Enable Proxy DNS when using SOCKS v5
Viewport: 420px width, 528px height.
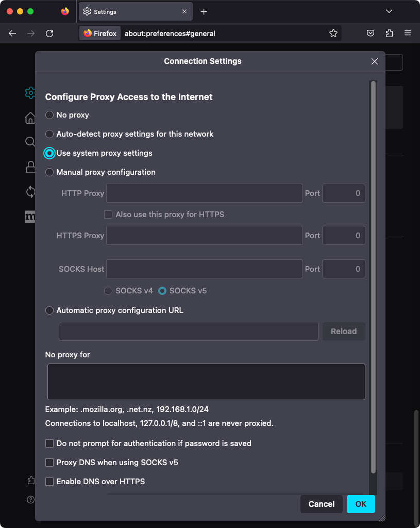click(49, 463)
